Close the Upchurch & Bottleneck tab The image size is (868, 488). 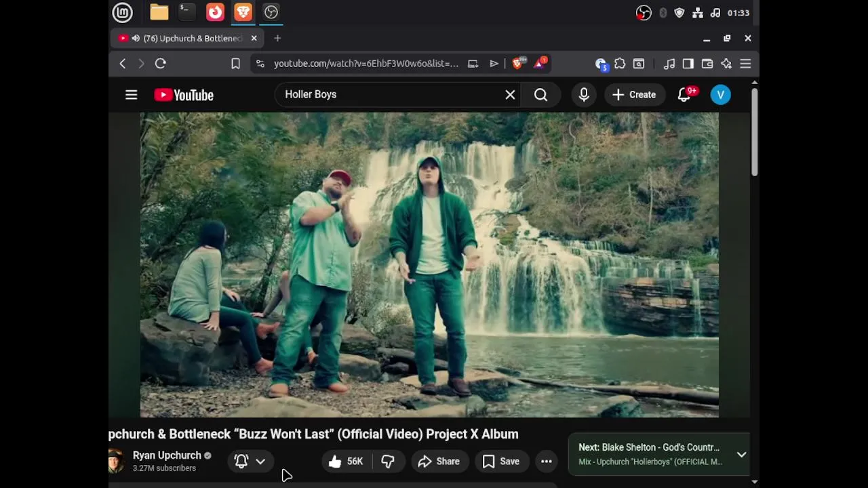point(254,39)
